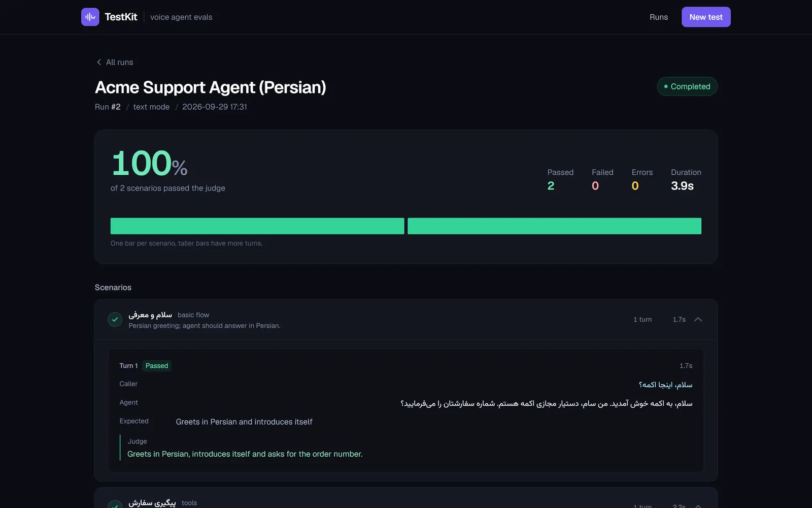Click the TestKit brand name
The width and height of the screenshot is (812, 508).
coord(121,17)
